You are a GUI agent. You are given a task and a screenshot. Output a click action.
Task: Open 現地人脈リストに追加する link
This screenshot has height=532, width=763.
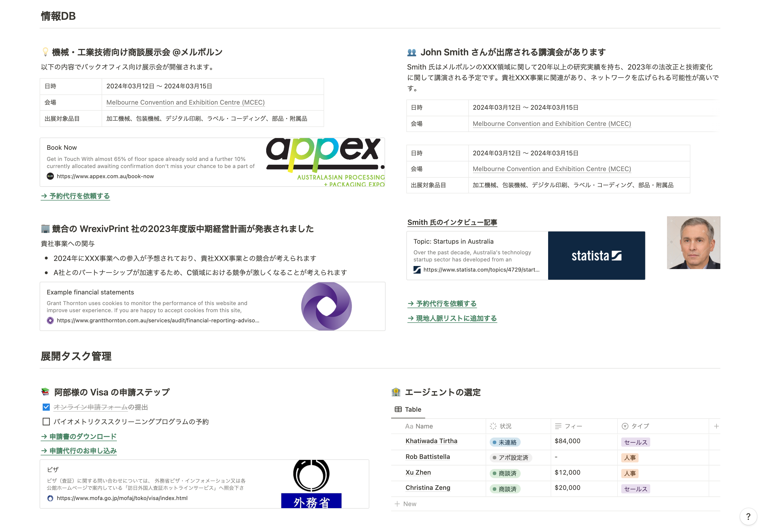pos(452,318)
